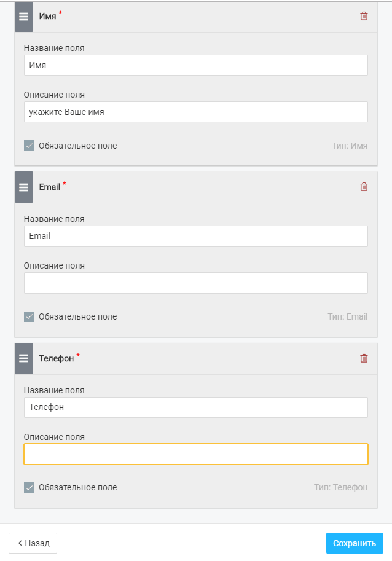Delete the Email field with the trash icon
392x561 pixels.
(364, 187)
